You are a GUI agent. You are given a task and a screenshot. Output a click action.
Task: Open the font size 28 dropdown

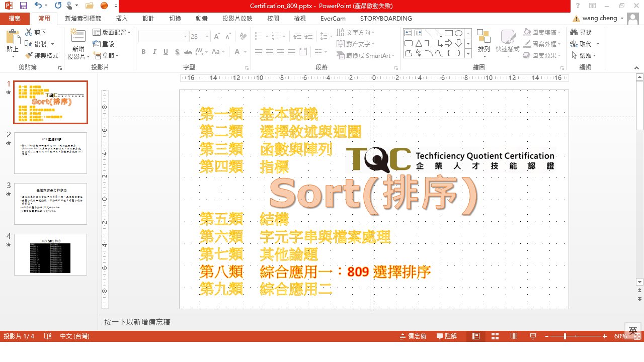[x=207, y=36]
